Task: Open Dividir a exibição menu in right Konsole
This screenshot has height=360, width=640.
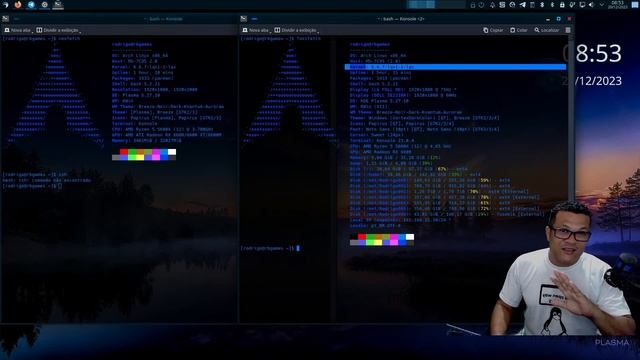Action: click(x=296, y=30)
